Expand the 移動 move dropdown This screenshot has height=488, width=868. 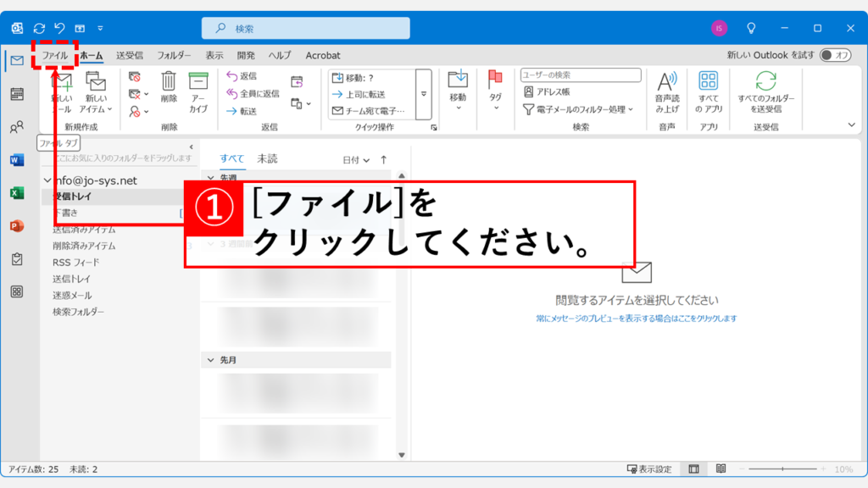[x=459, y=108]
